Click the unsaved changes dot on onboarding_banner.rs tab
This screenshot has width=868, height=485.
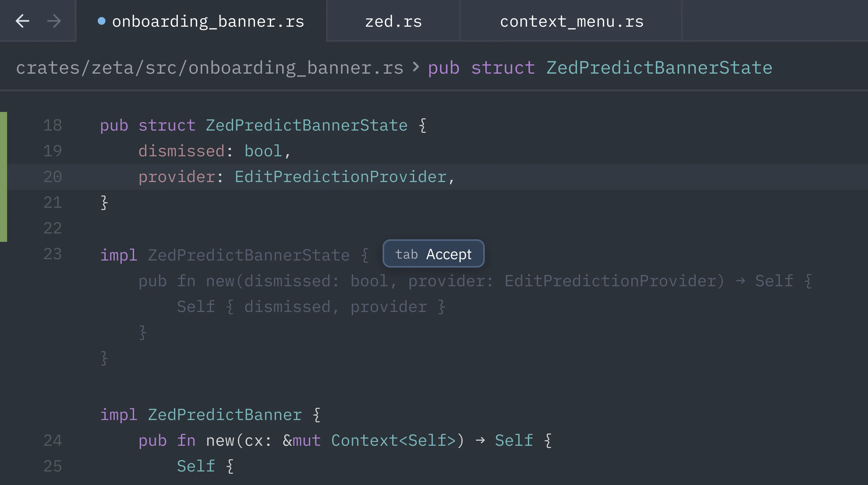pos(102,21)
